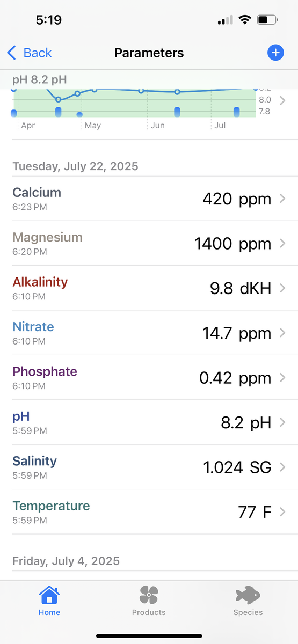Open the Species fish icon tab
Viewport: 298px width, 644px height.
click(x=248, y=595)
